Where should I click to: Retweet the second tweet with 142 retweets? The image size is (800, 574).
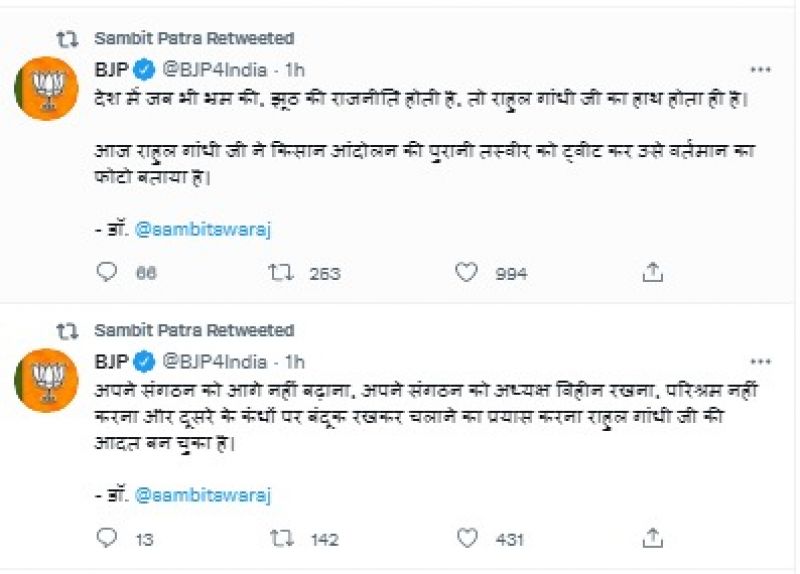[x=282, y=538]
